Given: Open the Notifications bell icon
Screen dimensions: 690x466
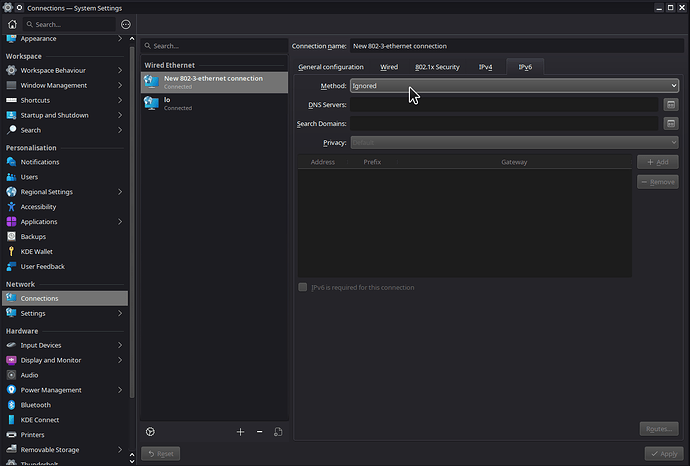Looking at the screenshot, I should pyautogui.click(x=11, y=162).
